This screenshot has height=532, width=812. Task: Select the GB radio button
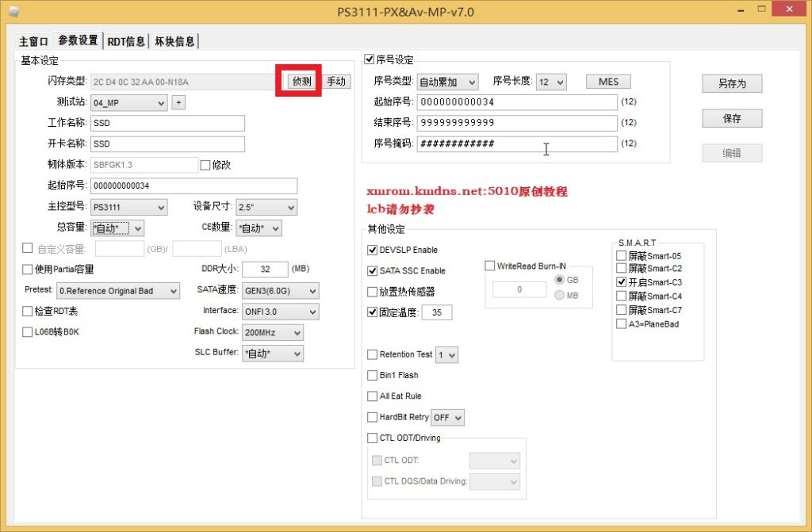(x=560, y=280)
